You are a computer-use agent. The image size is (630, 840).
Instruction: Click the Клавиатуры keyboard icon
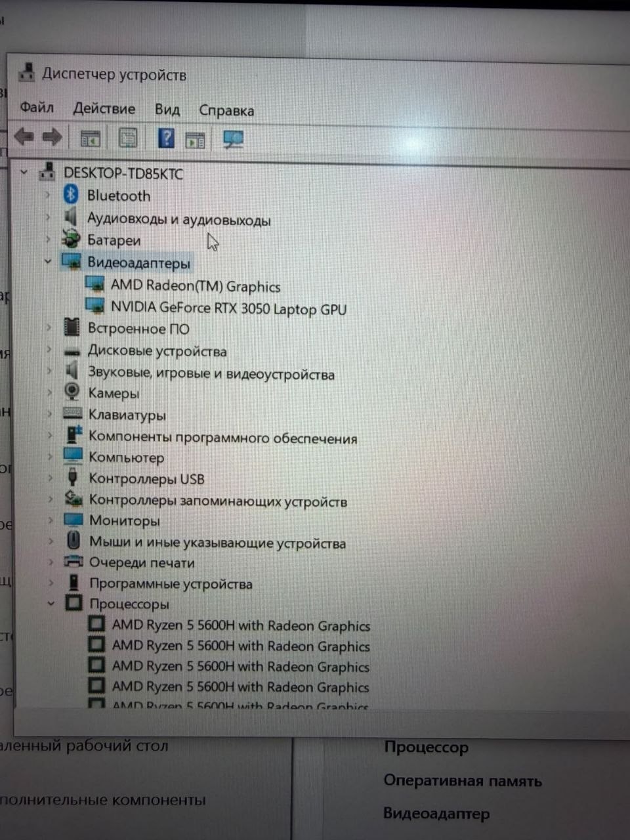pos(72,414)
